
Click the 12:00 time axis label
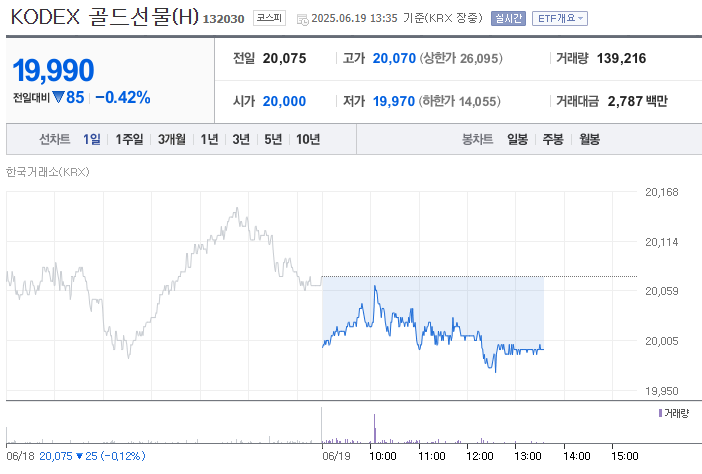tap(479, 456)
